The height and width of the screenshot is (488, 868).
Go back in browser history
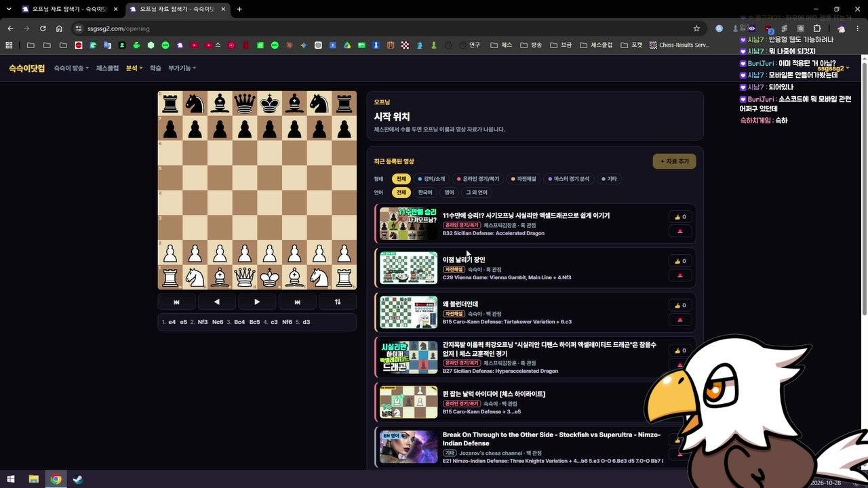[x=10, y=28]
